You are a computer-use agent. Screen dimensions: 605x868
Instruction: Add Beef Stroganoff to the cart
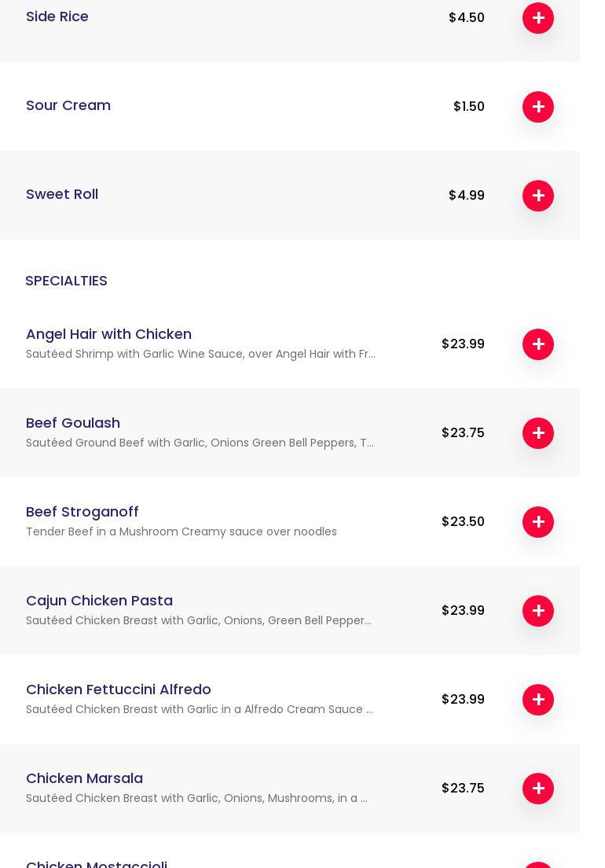(538, 522)
